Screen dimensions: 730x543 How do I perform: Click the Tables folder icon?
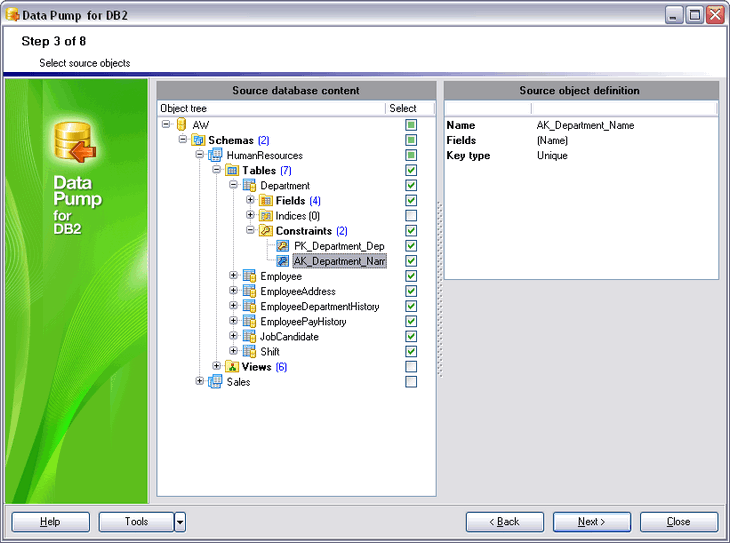tap(232, 170)
